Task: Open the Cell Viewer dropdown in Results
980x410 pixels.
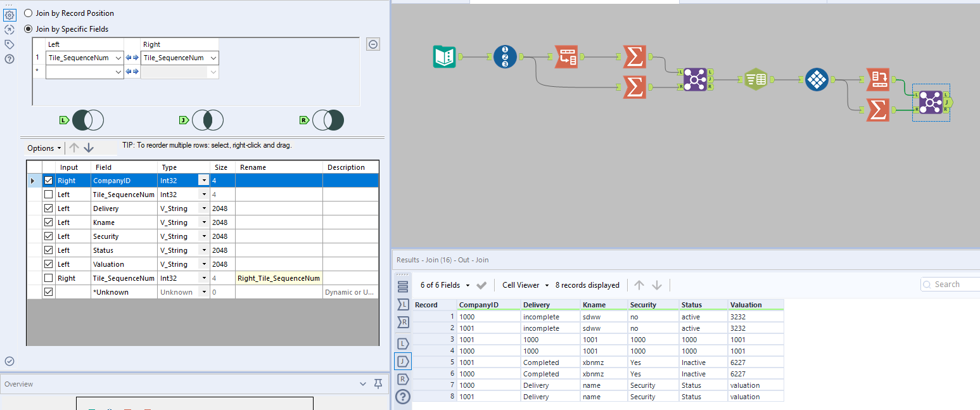Action: [x=524, y=285]
